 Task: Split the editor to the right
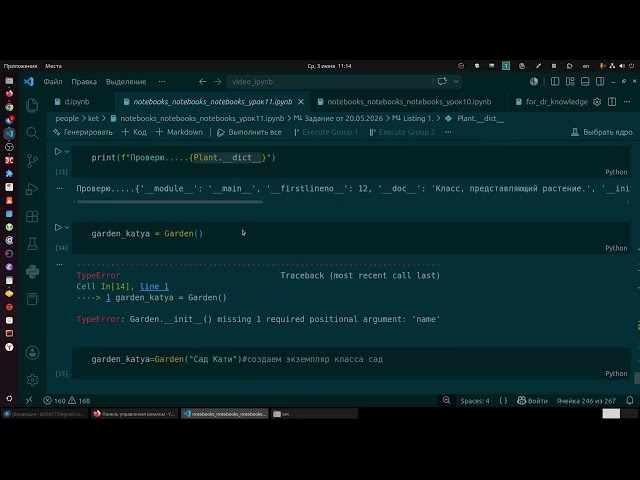click(612, 102)
